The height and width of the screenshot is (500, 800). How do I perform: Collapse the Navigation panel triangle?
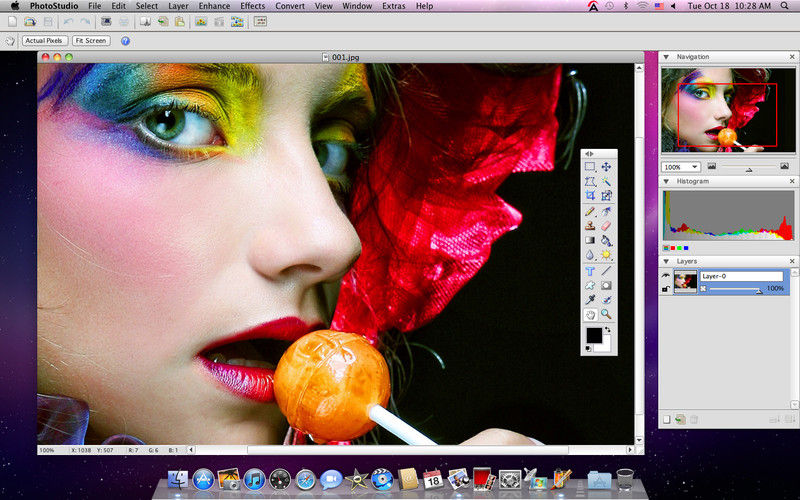pyautogui.click(x=666, y=57)
